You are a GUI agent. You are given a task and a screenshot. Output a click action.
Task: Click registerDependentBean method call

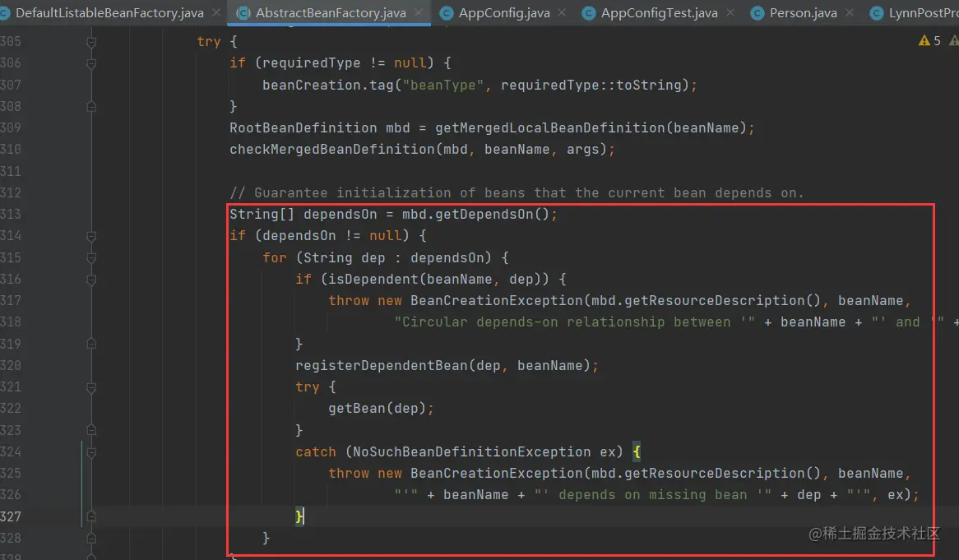click(381, 365)
